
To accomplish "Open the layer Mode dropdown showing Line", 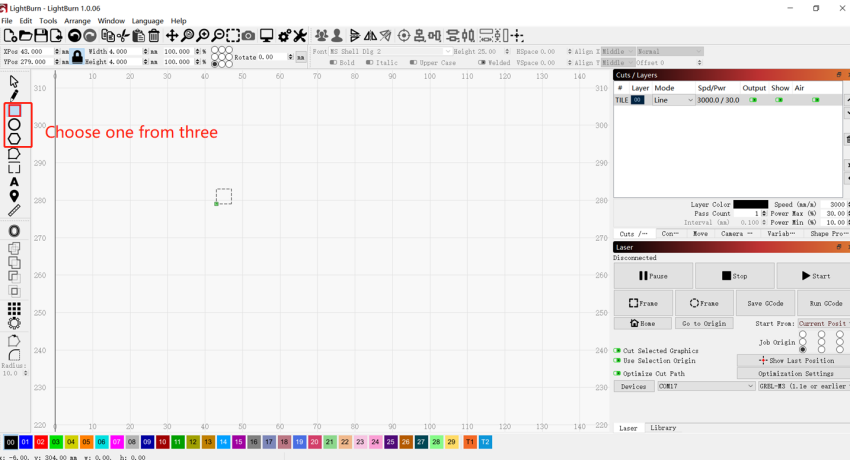I will (x=672, y=100).
